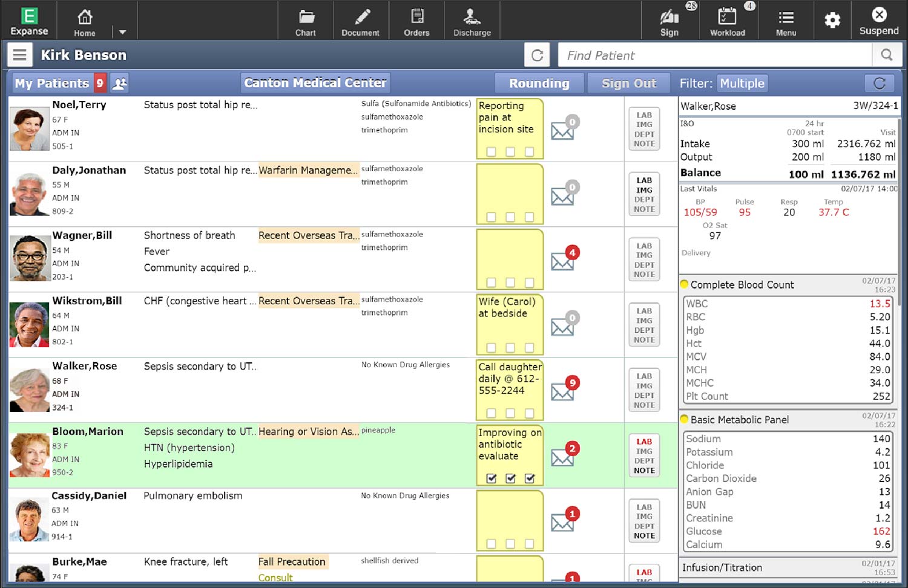Open Hearing or Vision As... flag
The image size is (908, 588).
point(309,431)
